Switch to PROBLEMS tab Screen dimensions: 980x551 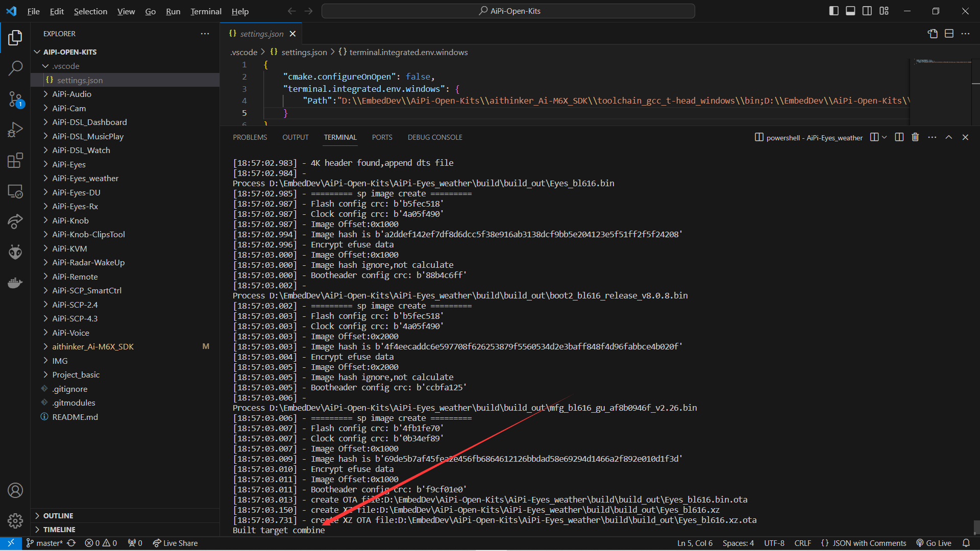coord(250,137)
